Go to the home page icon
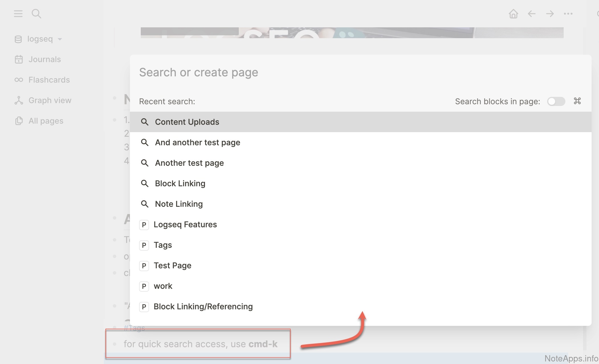 click(x=513, y=14)
